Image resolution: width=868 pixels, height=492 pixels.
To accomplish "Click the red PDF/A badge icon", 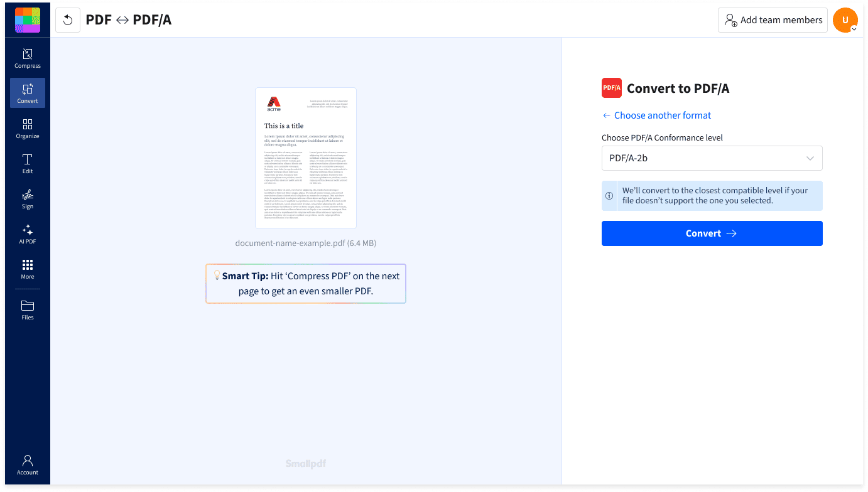I will pyautogui.click(x=612, y=88).
